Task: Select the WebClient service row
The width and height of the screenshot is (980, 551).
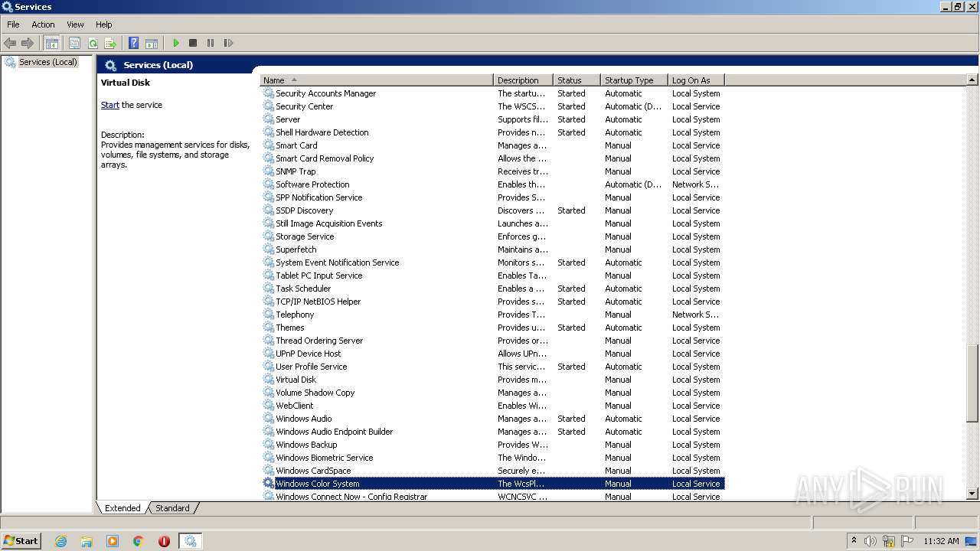Action: point(492,406)
